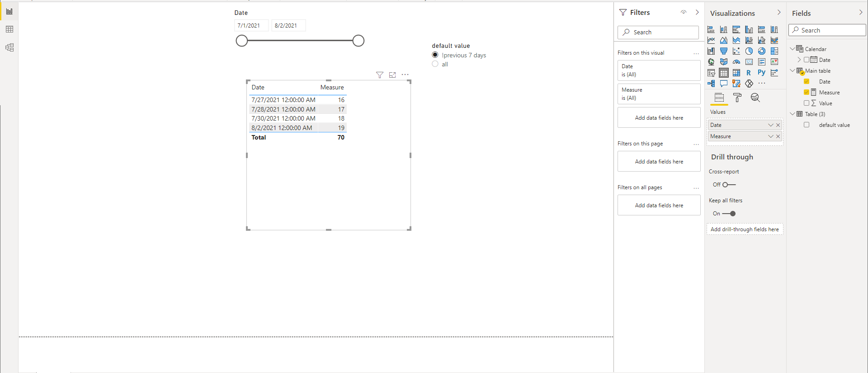This screenshot has height=373, width=868.
Task: Choose the matrix visualization
Action: tap(736, 73)
